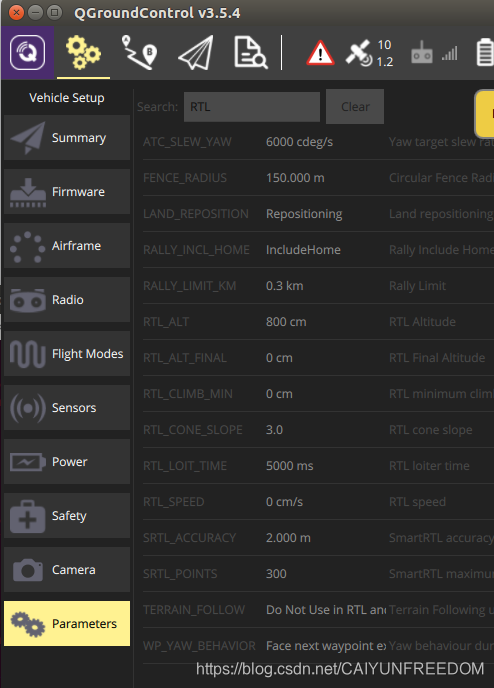The height and width of the screenshot is (688, 494).
Task: Select the RTL cone slope description
Action: tap(430, 430)
